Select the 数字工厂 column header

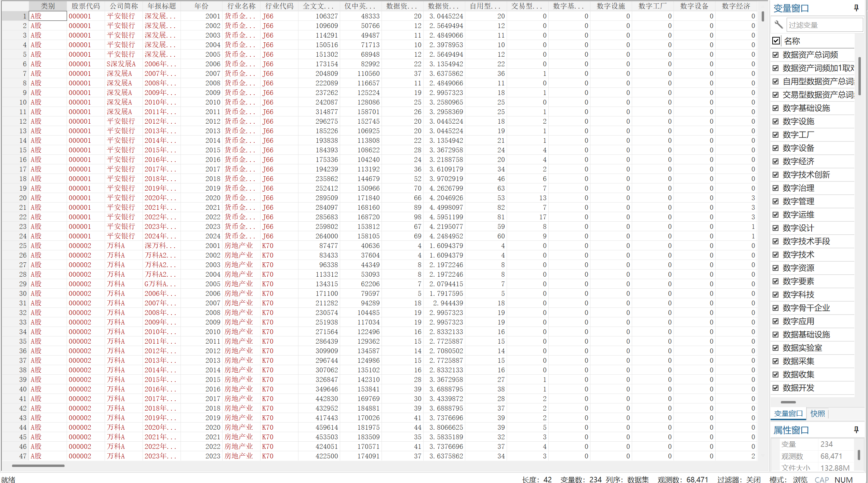click(x=652, y=6)
